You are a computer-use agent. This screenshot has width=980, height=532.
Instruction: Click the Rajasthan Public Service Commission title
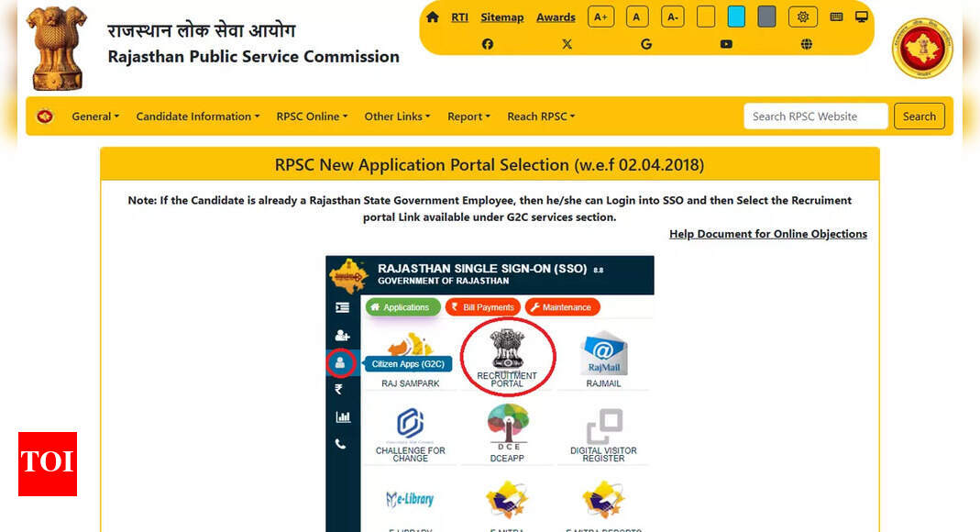click(253, 56)
